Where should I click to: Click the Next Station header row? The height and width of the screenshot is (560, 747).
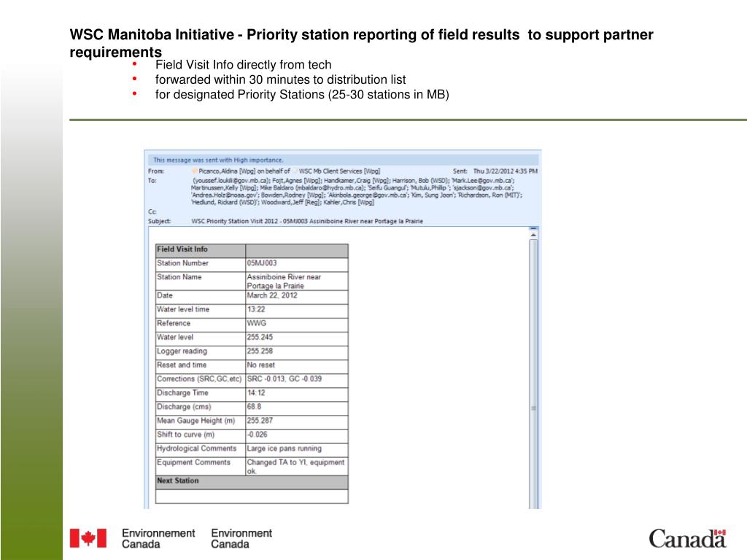252,482
